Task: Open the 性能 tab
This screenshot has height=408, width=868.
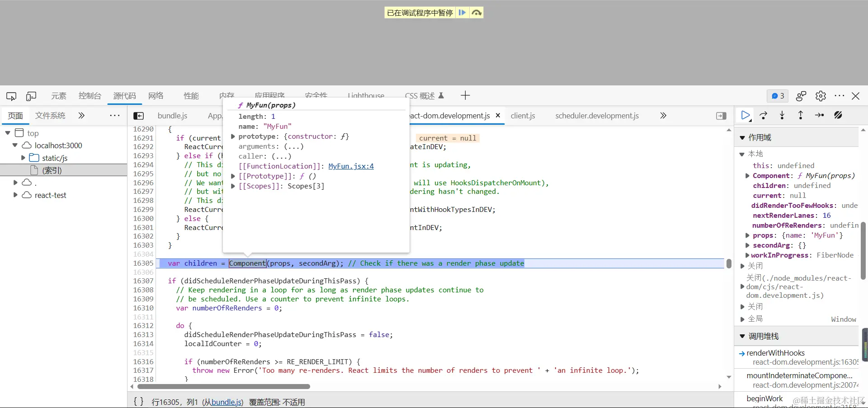Action: (x=191, y=96)
